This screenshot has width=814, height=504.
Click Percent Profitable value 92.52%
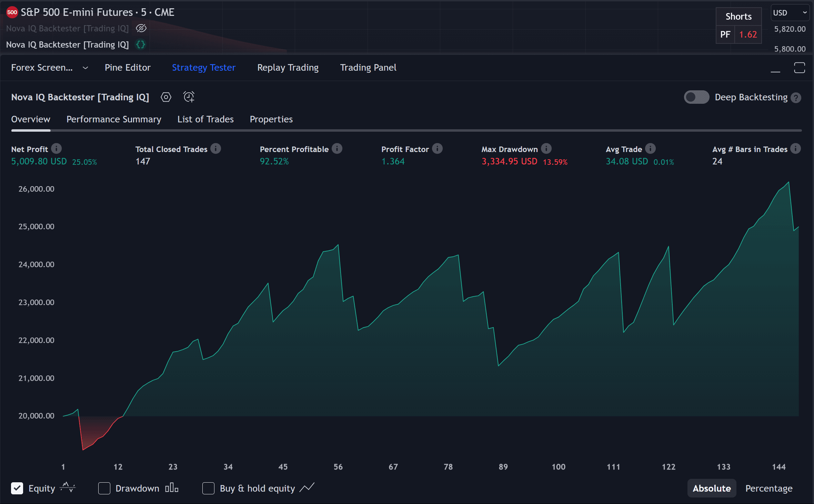[274, 161]
